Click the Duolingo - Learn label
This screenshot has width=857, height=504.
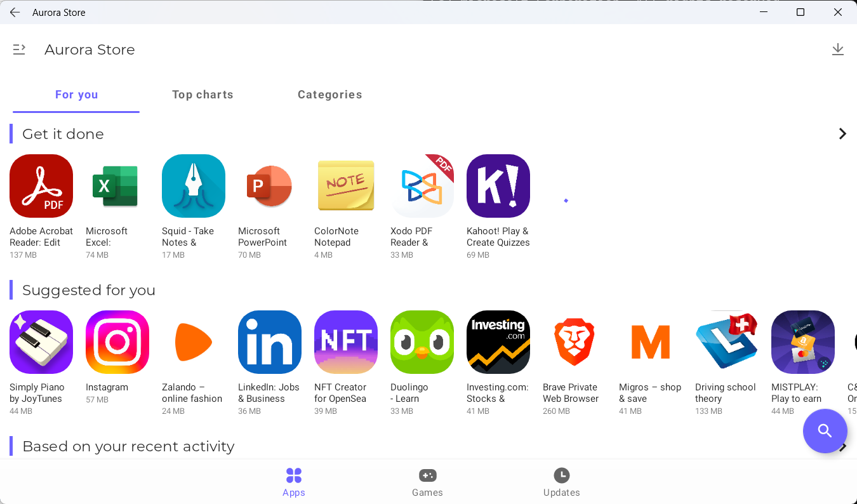pyautogui.click(x=409, y=393)
